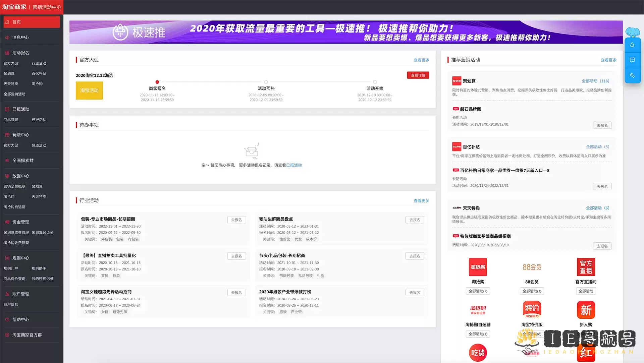
Task: Click the 淘宝特价版 icon
Action: [x=532, y=309]
